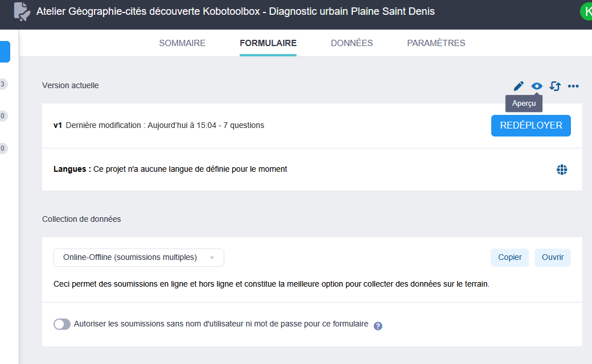Open the green K user avatar menu
592x364 pixels.
[586, 11]
